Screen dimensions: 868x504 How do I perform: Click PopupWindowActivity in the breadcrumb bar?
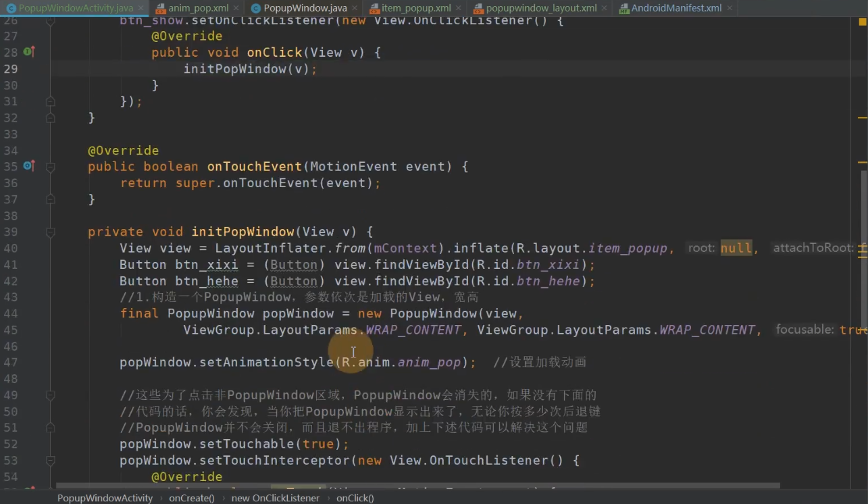105,498
